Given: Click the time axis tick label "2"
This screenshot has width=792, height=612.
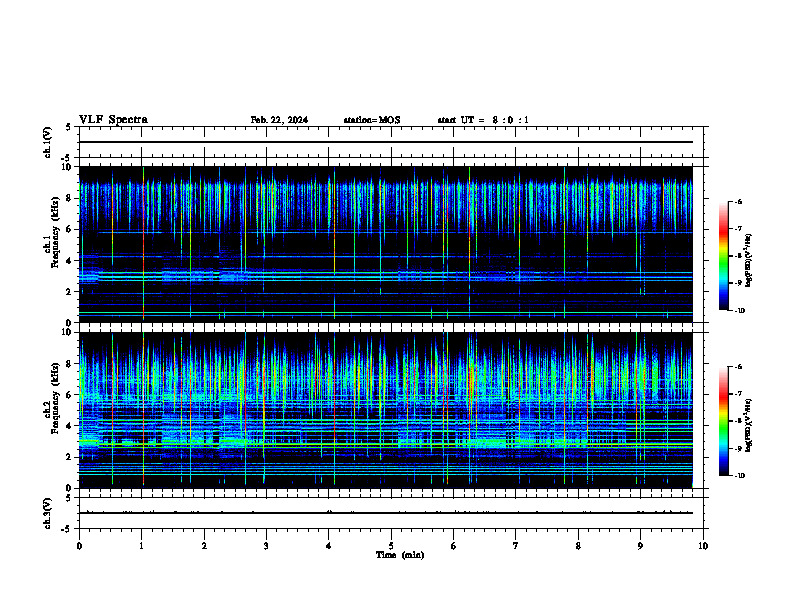Looking at the screenshot, I should pyautogui.click(x=204, y=546).
